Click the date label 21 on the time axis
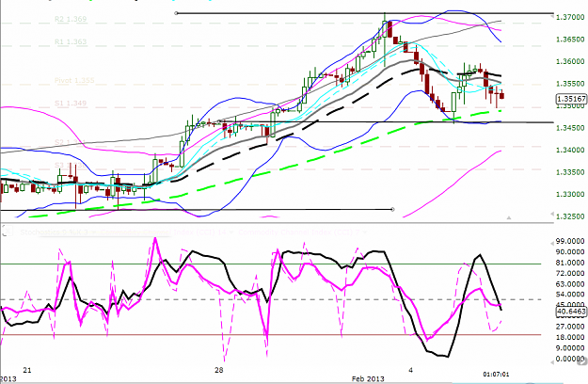The image size is (588, 384). 27,370
